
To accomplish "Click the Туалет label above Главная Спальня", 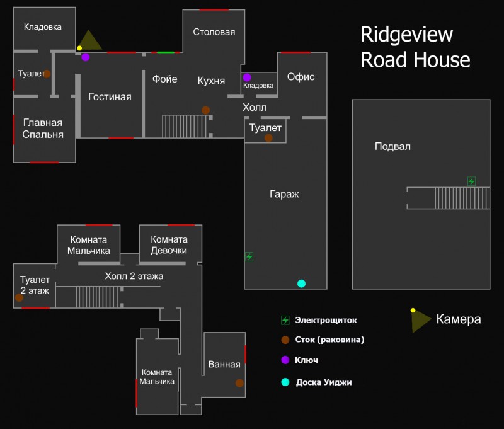I will [x=31, y=74].
